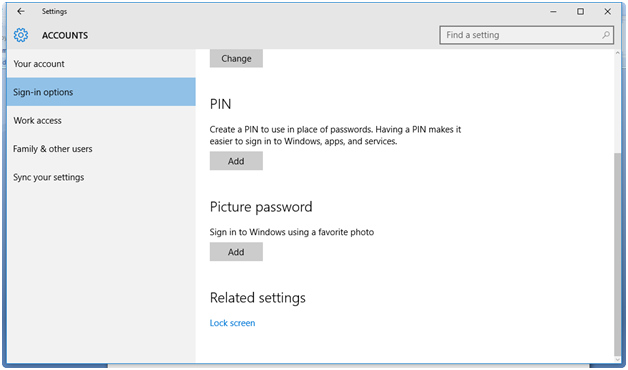Open Work access section
This screenshot has width=628, height=370.
[101, 121]
